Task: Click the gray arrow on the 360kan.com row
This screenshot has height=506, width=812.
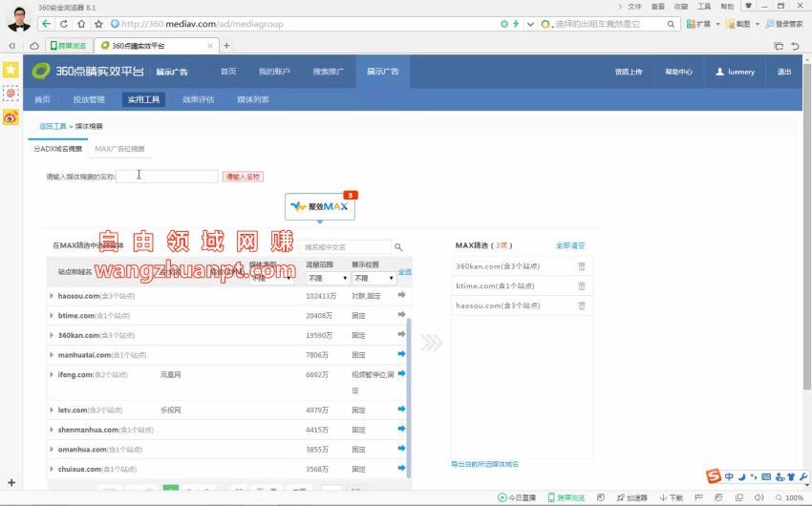Action: coord(401,334)
